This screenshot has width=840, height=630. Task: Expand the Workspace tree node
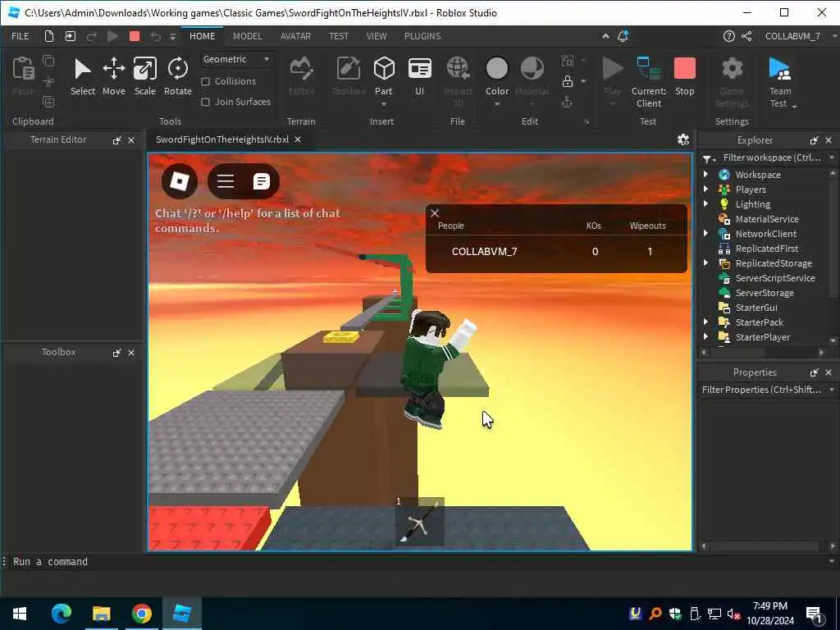tap(706, 174)
